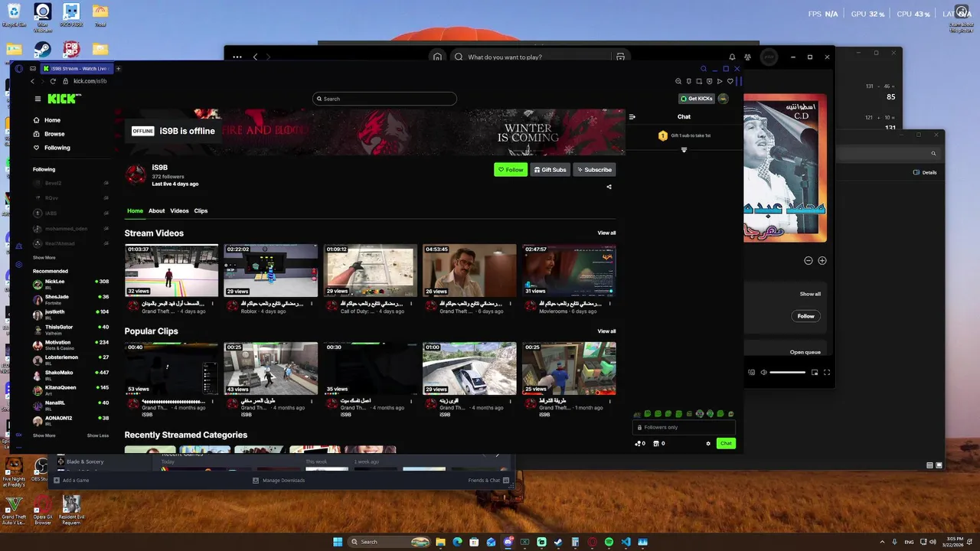This screenshot has height=551, width=980.
Task: Adjust the music player volume slider
Action: tap(787, 372)
